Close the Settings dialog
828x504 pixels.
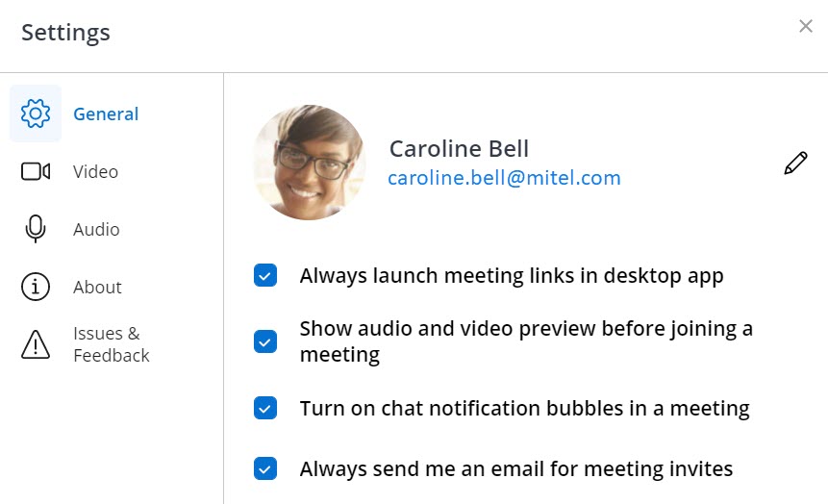[x=806, y=26]
